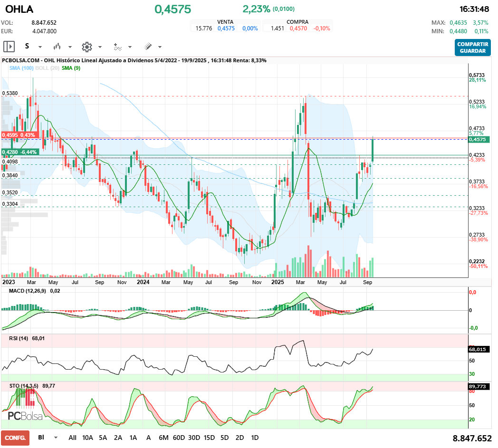The image size is (498, 448).
Task: Toggle the SMA (100) indicator label
Action: point(21,68)
